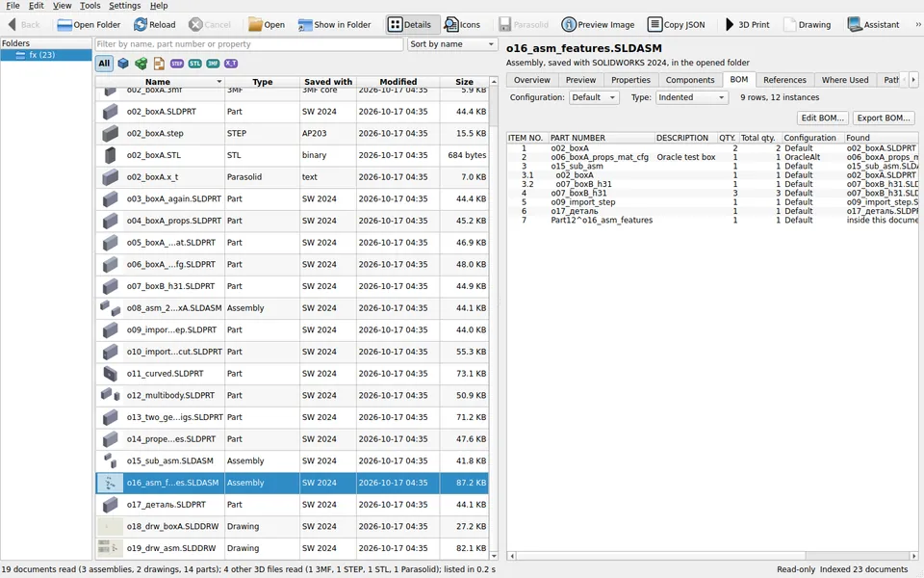Open the BOM Type Indented dropdown

click(x=692, y=97)
